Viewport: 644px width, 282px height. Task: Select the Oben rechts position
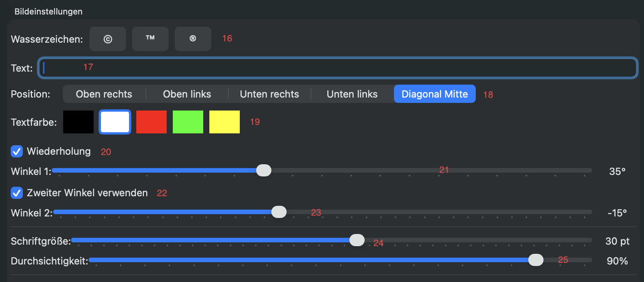point(104,94)
